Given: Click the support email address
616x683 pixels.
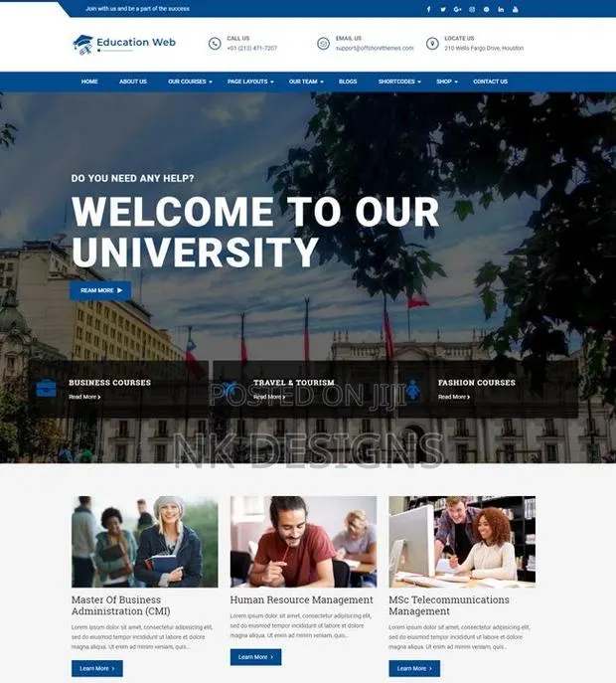Looking at the screenshot, I should click(375, 49).
